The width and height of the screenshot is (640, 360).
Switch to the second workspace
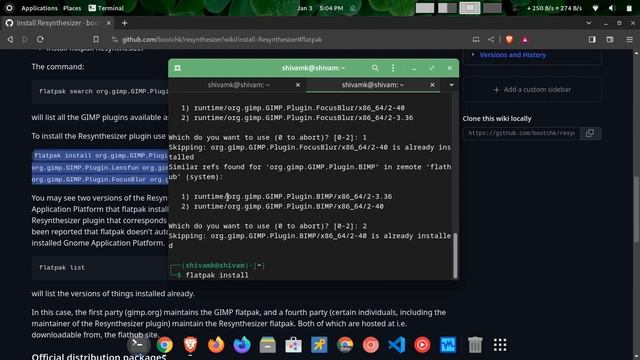coord(447,8)
